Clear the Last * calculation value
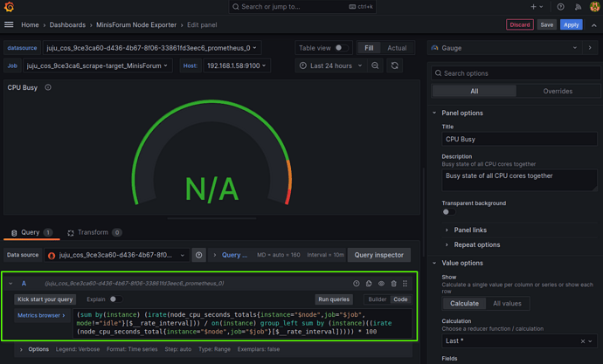This screenshot has width=603, height=364. pos(583,341)
